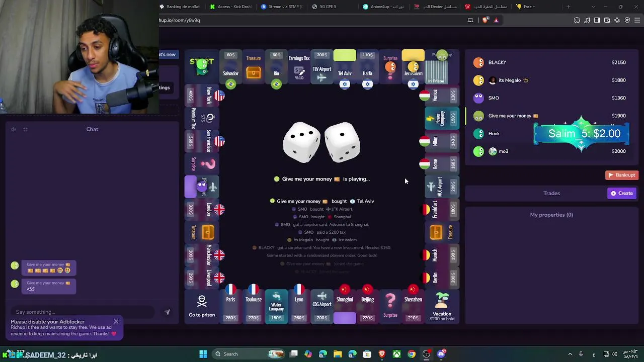This screenshot has height=362, width=644.
Task: Click the right dice
Action: pyautogui.click(x=342, y=142)
